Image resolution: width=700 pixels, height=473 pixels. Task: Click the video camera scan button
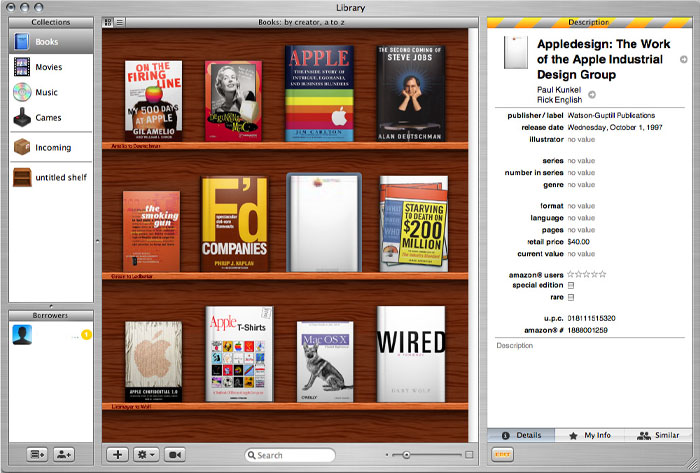click(175, 454)
